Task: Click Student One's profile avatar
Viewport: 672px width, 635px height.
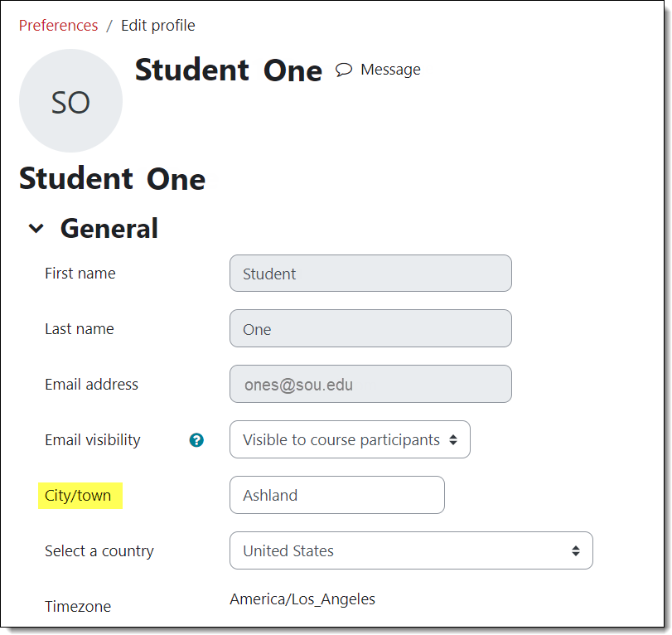Action: 70,100
